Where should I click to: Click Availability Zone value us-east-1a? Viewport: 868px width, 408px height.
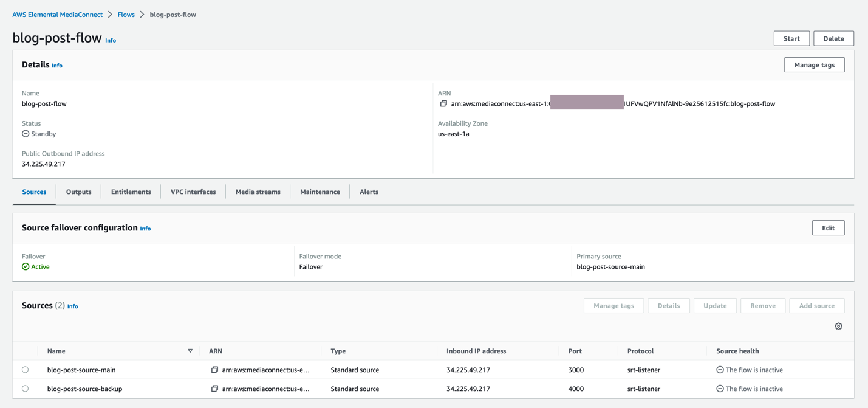coord(454,134)
